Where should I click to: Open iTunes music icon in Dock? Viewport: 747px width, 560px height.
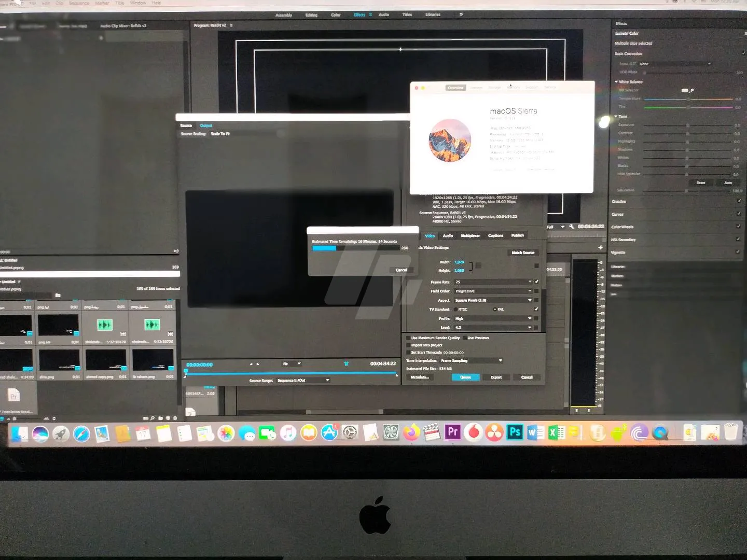pyautogui.click(x=288, y=433)
